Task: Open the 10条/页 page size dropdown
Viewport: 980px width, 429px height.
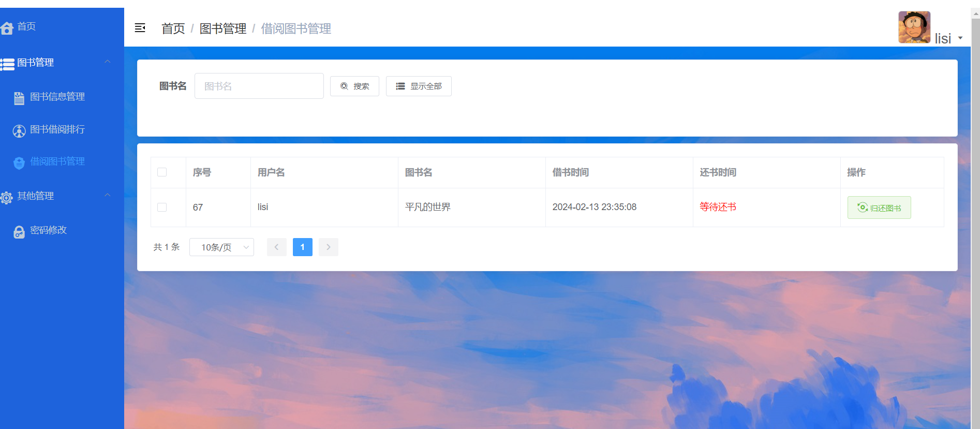Action: click(221, 247)
